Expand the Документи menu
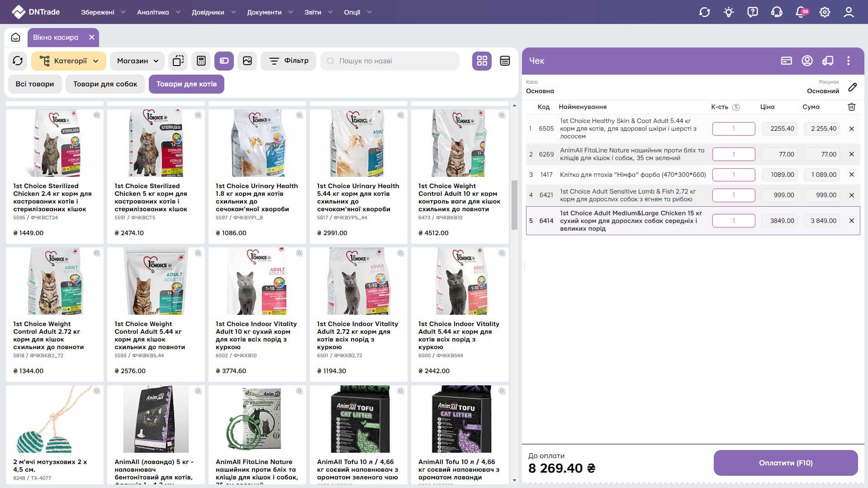The height and width of the screenshot is (488, 868). point(270,12)
